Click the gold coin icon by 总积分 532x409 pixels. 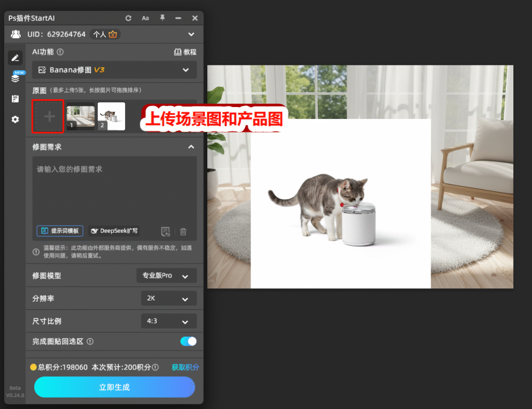coord(33,367)
